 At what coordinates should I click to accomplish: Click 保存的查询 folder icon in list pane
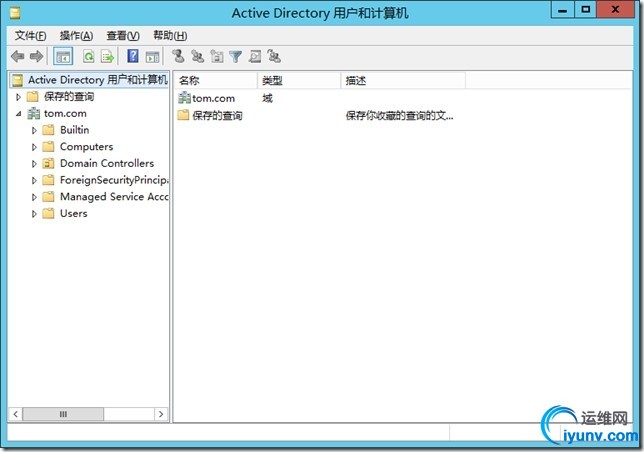coord(183,115)
